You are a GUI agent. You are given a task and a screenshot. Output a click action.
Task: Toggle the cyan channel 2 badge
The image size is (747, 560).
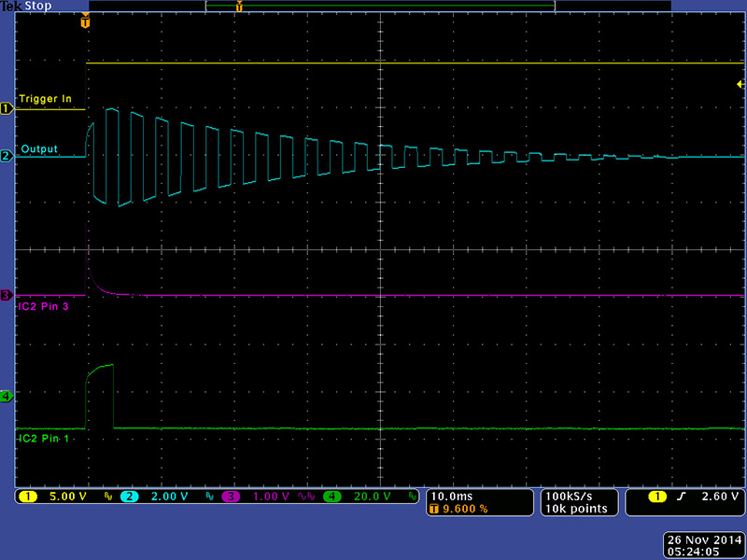[x=130, y=497]
